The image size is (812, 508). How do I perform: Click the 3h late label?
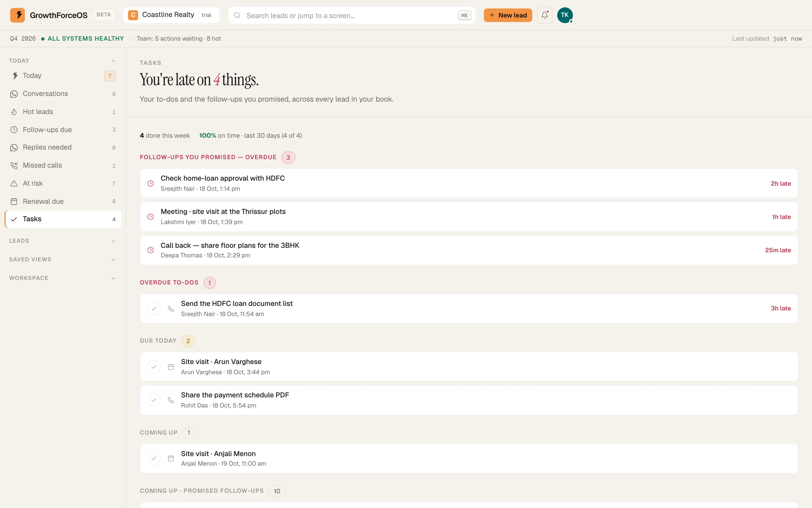pos(780,308)
